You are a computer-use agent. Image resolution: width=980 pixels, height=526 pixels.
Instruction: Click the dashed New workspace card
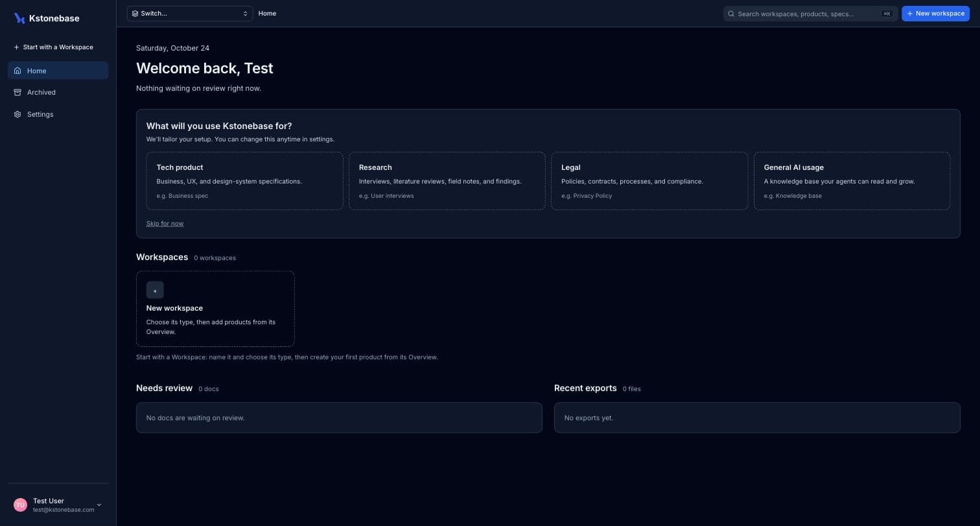pos(215,309)
